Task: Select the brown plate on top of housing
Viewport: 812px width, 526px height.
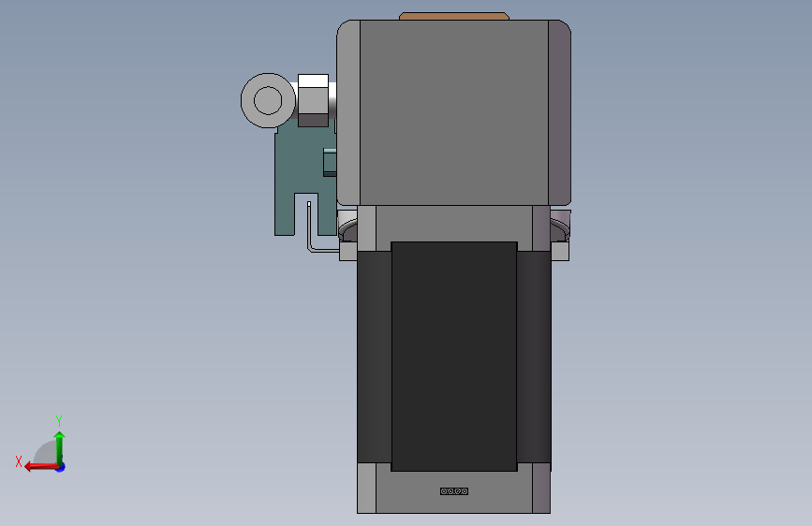Action: (x=454, y=16)
